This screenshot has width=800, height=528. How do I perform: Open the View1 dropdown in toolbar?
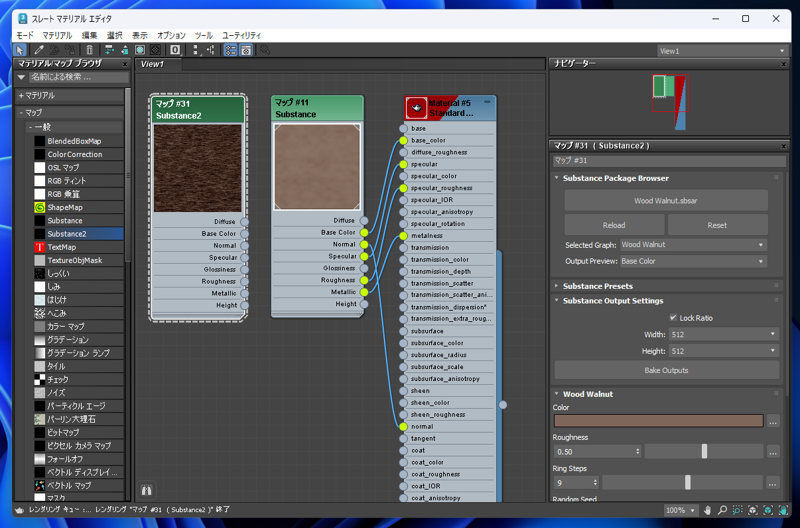pos(722,51)
